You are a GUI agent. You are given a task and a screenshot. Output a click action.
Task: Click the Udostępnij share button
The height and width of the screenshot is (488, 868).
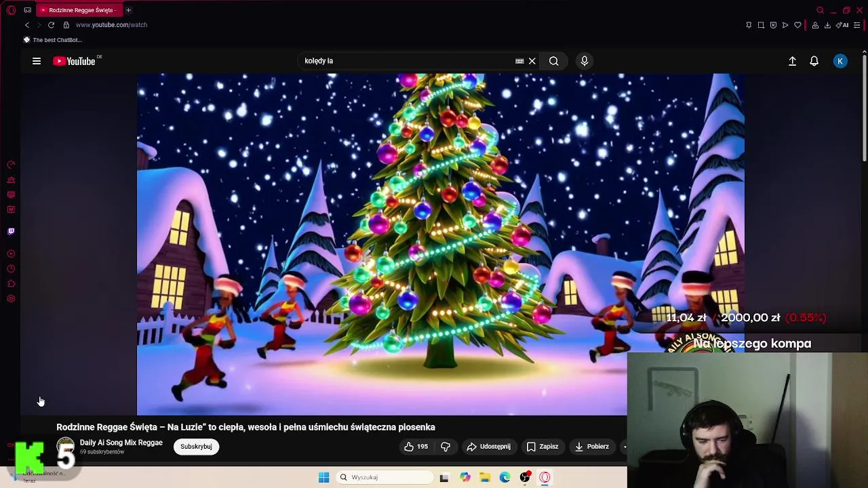488,447
